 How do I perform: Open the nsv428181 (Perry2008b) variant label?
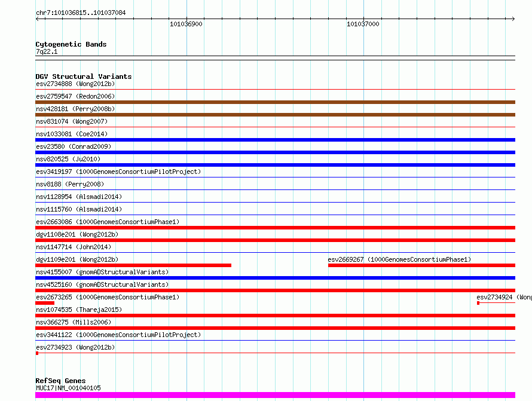75,109
